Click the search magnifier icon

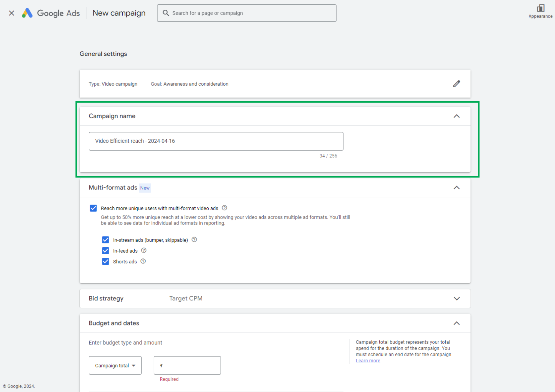[166, 13]
